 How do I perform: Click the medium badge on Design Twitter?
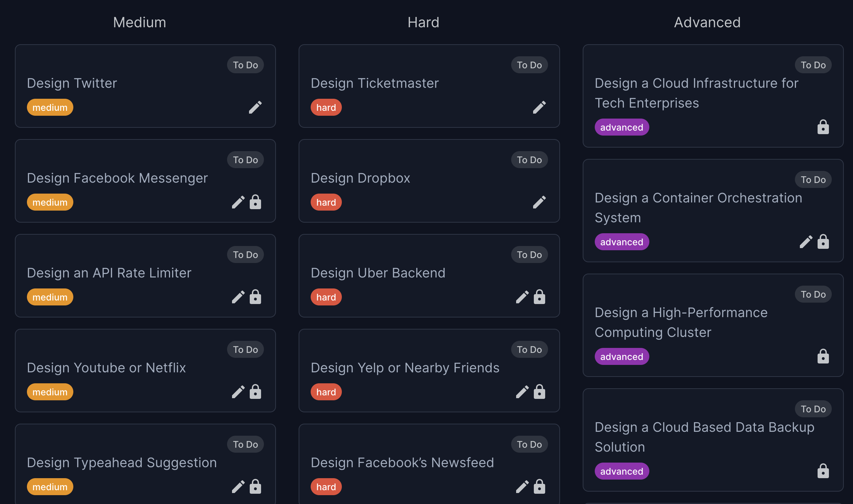(50, 107)
